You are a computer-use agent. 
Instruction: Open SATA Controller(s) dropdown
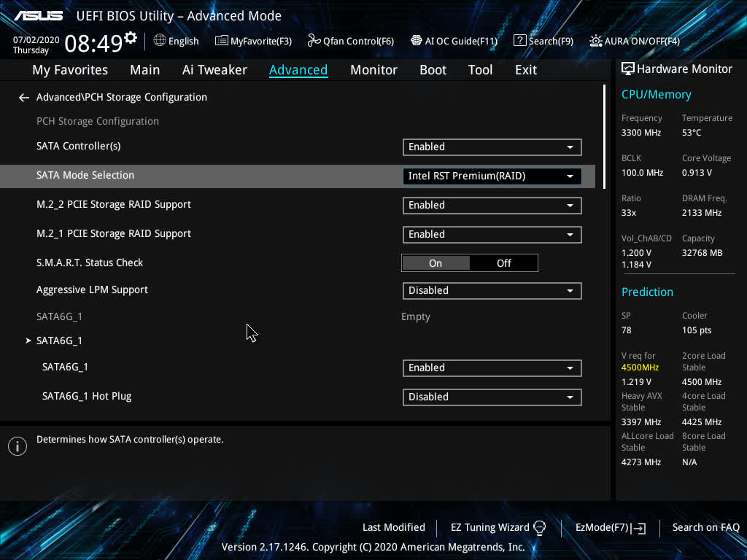pos(492,147)
